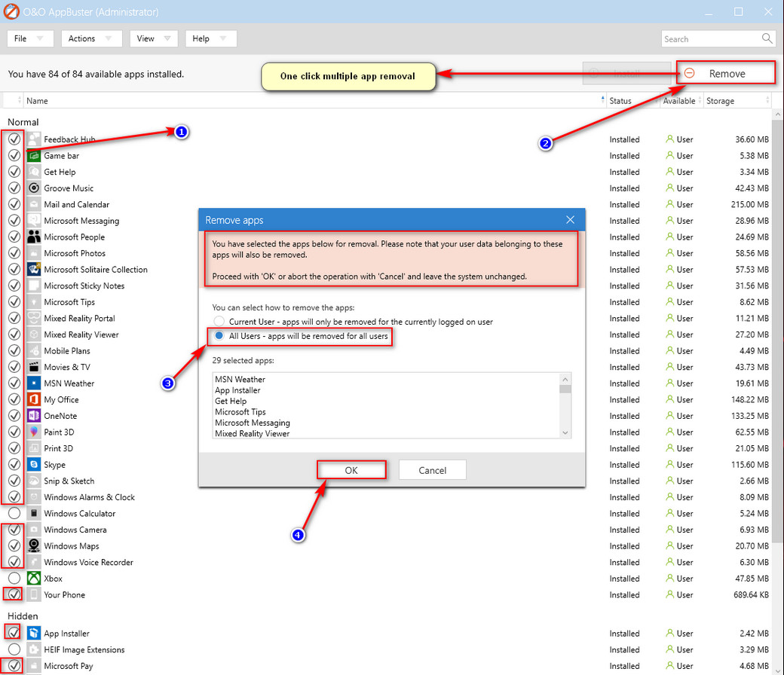
Task: Select the Current User radio option
Action: (x=219, y=321)
